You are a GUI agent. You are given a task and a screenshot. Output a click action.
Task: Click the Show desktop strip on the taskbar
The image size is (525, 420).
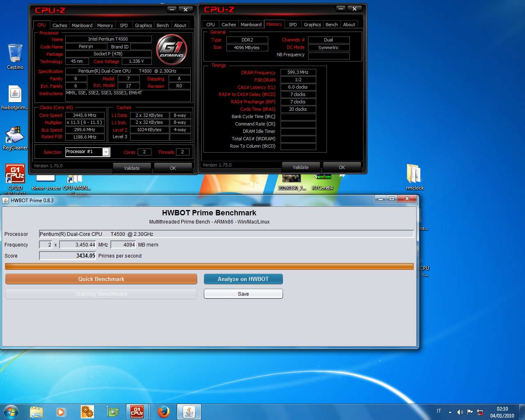tap(522, 412)
